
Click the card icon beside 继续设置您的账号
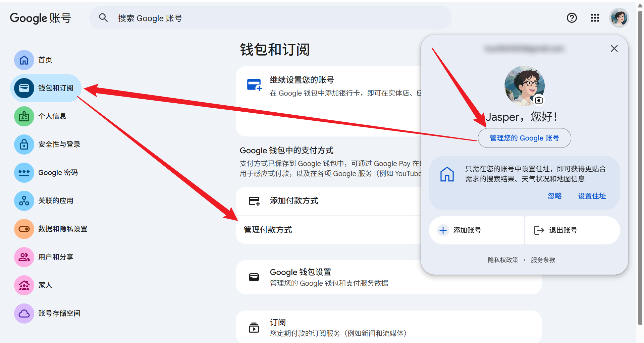[x=254, y=85]
